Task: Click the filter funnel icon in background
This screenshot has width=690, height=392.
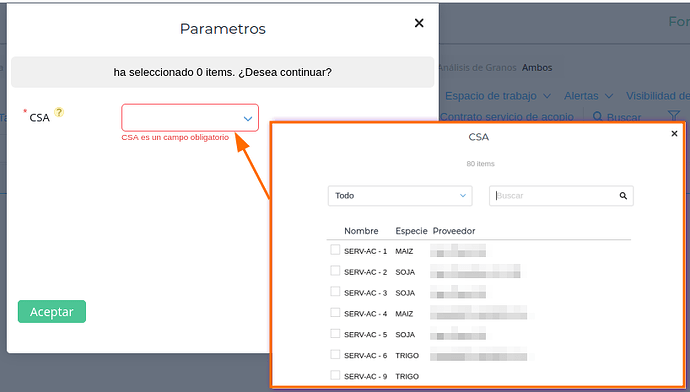Action: (674, 116)
